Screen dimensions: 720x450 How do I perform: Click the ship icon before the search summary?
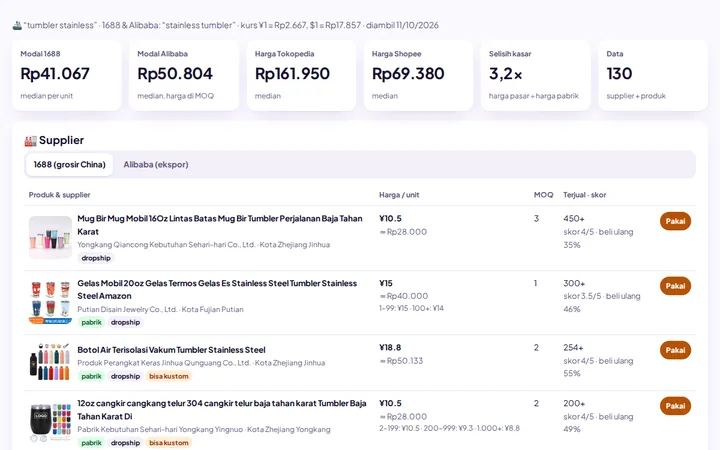[x=17, y=25]
